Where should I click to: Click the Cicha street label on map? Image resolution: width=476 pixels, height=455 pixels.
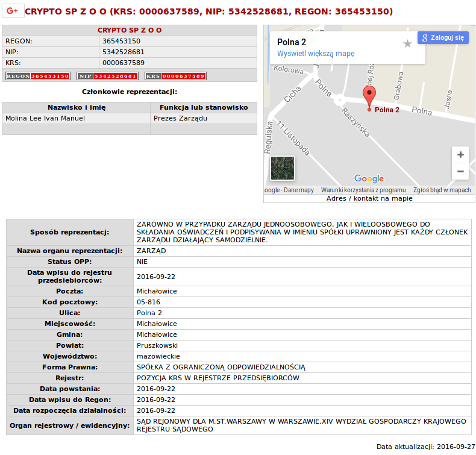pos(292,94)
